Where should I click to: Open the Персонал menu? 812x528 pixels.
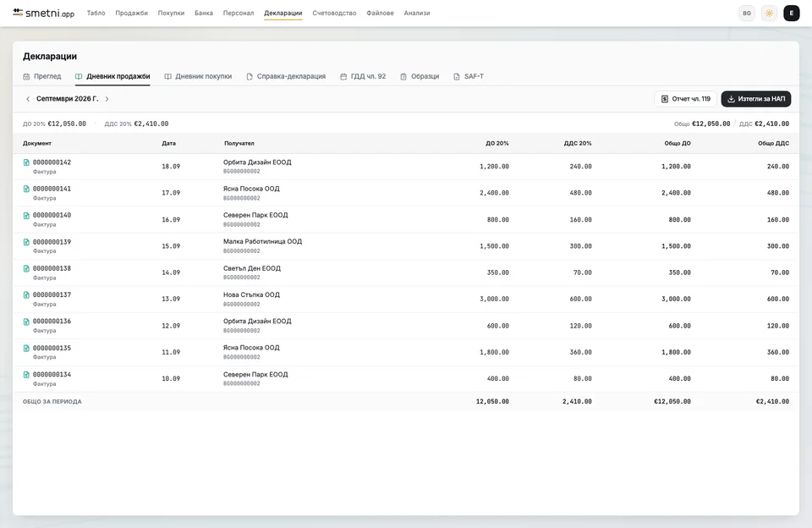pyautogui.click(x=239, y=13)
